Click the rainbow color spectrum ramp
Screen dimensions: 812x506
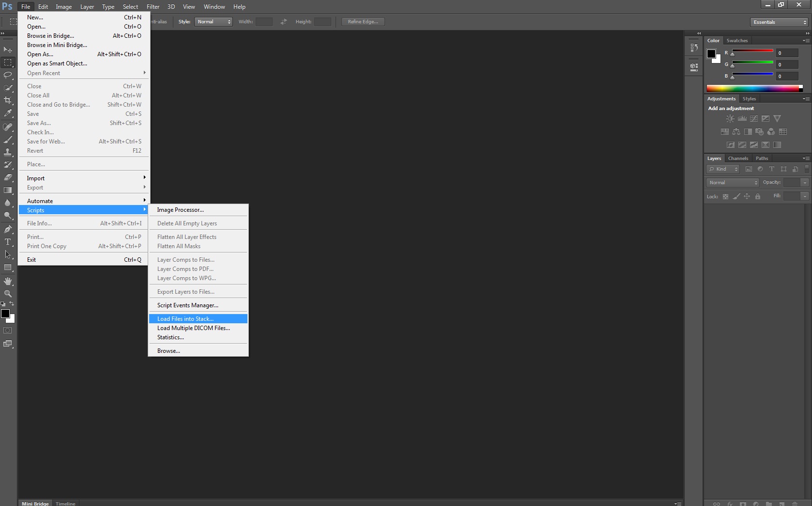click(753, 88)
